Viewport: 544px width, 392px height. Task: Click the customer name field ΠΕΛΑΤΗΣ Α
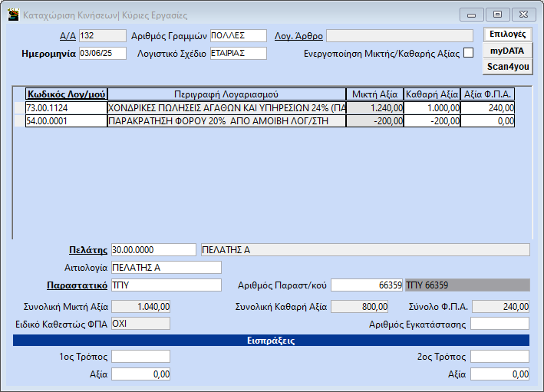click(365, 250)
